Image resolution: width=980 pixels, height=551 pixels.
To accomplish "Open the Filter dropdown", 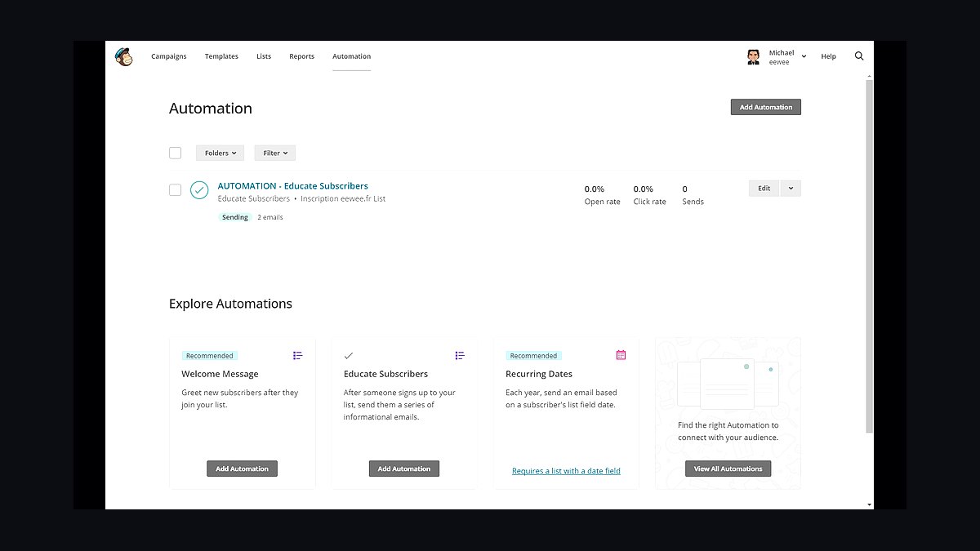I will pos(274,153).
